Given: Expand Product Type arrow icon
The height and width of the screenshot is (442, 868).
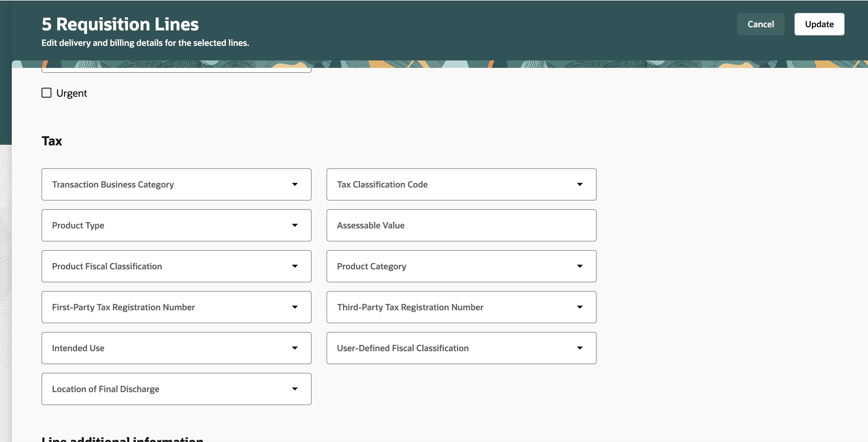Looking at the screenshot, I should pos(295,225).
